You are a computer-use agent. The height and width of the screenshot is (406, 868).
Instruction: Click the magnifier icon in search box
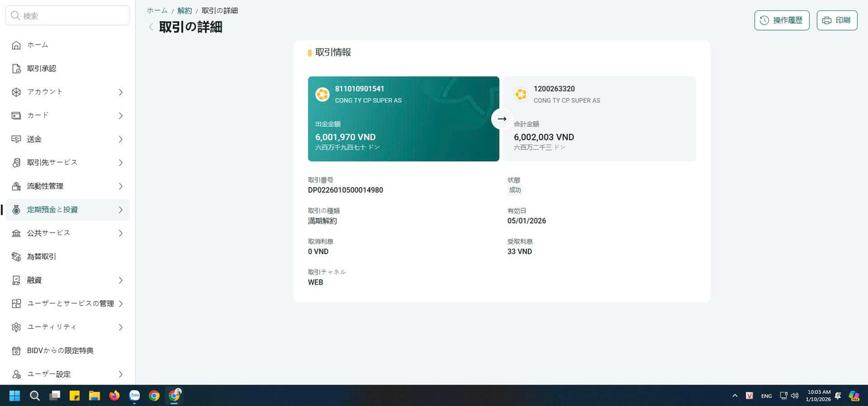pyautogui.click(x=16, y=16)
